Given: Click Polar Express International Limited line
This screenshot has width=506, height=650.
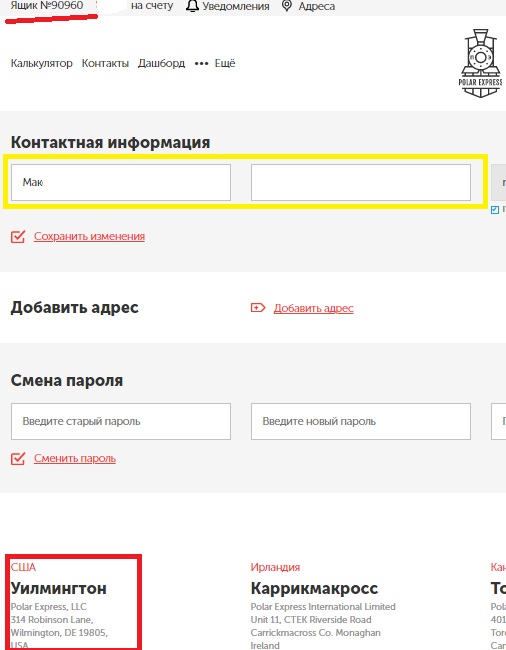Looking at the screenshot, I should pyautogui.click(x=323, y=606).
